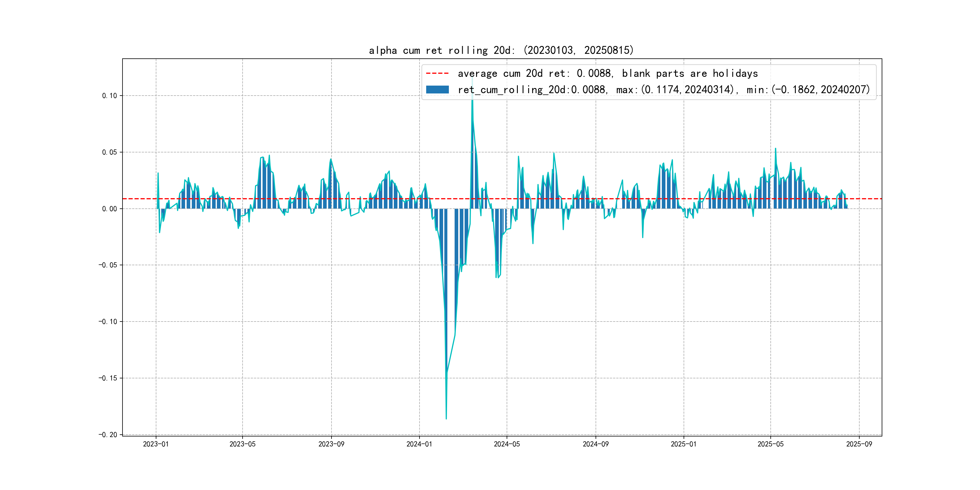Click the chart title text
The width and height of the screenshot is (980, 490).
pyautogui.click(x=501, y=50)
